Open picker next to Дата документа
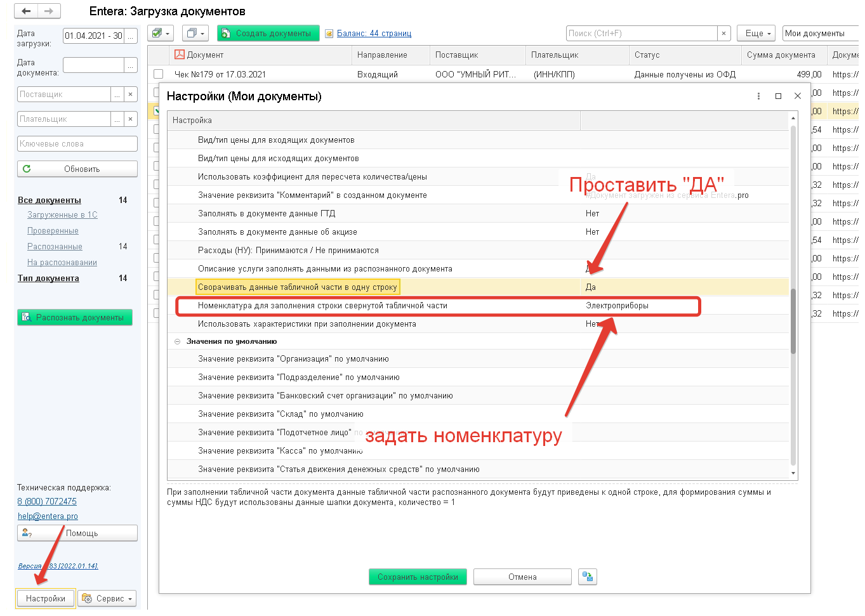This screenshot has width=865, height=616. (131, 65)
